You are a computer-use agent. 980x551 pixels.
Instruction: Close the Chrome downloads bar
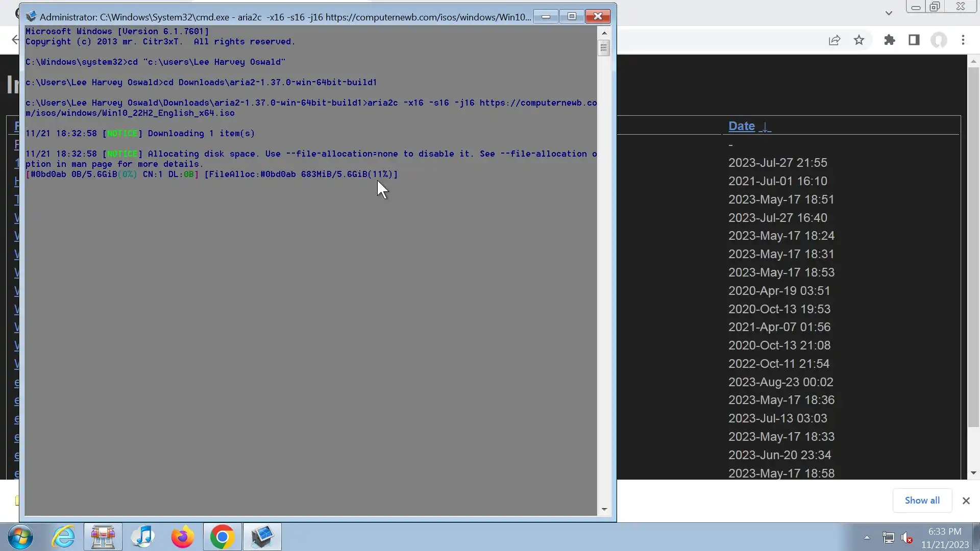click(x=966, y=501)
